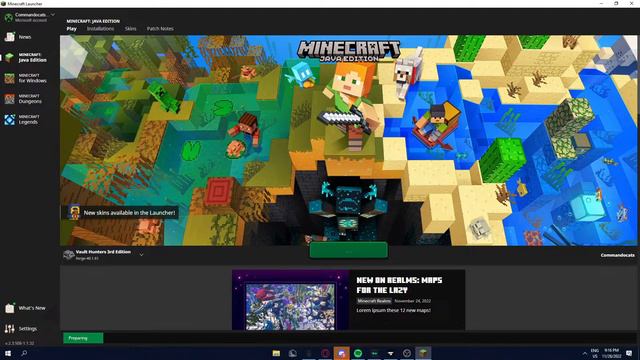640x360 pixels.
Task: Switch to the Play tab
Action: coord(71,29)
